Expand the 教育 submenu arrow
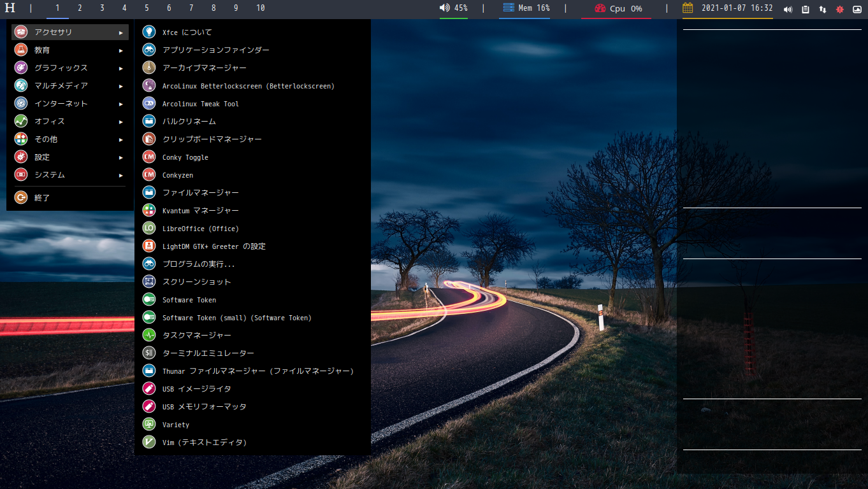The image size is (868, 489). [121, 50]
